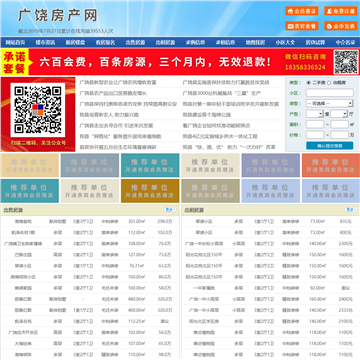Image resolution: width=360 pixels, height=360 pixels.
Task: Click the maximum 面积 input field
Action: click(x=339, y=125)
